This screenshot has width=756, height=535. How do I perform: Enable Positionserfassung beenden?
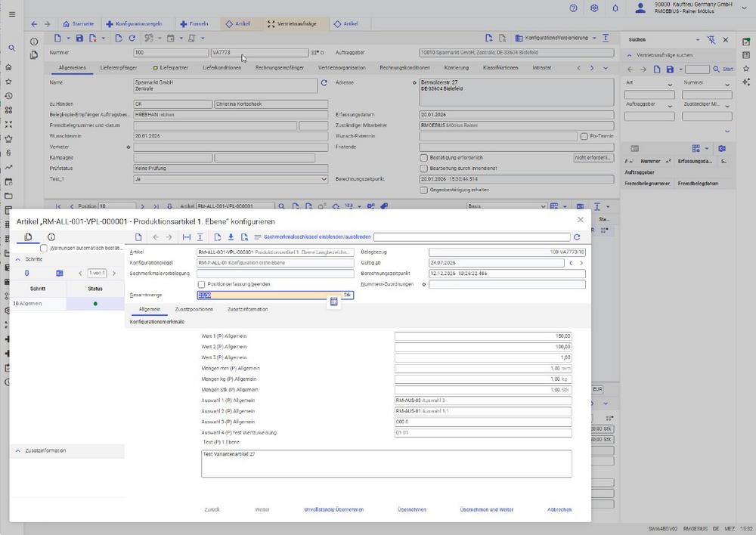(x=202, y=284)
